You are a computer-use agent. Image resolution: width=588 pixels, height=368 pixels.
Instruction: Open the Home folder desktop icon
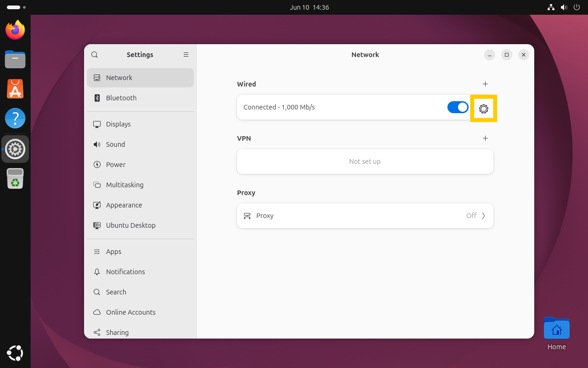[557, 333]
